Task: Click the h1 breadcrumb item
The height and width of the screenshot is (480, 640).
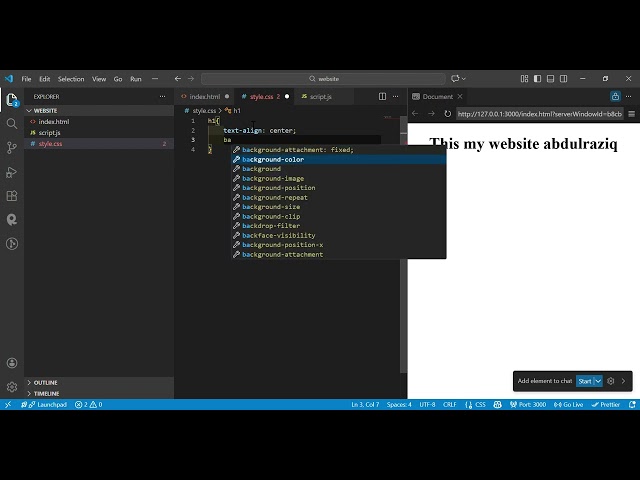Action: click(233, 111)
